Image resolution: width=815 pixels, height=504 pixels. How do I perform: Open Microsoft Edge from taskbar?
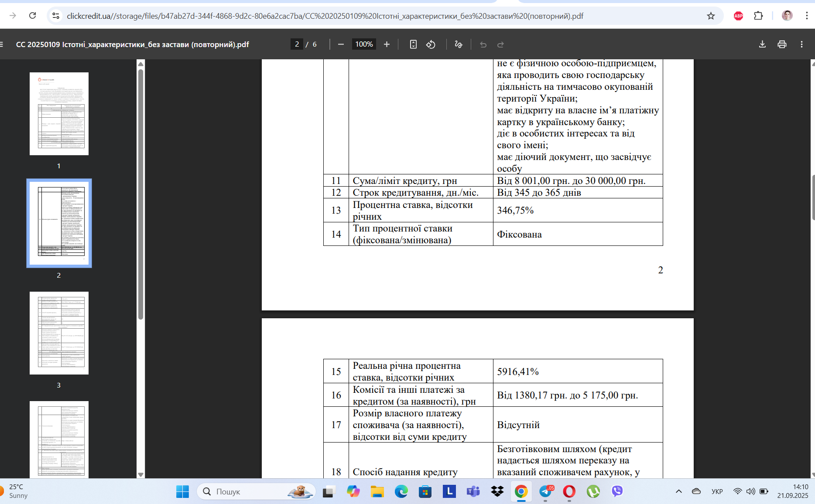click(x=401, y=491)
